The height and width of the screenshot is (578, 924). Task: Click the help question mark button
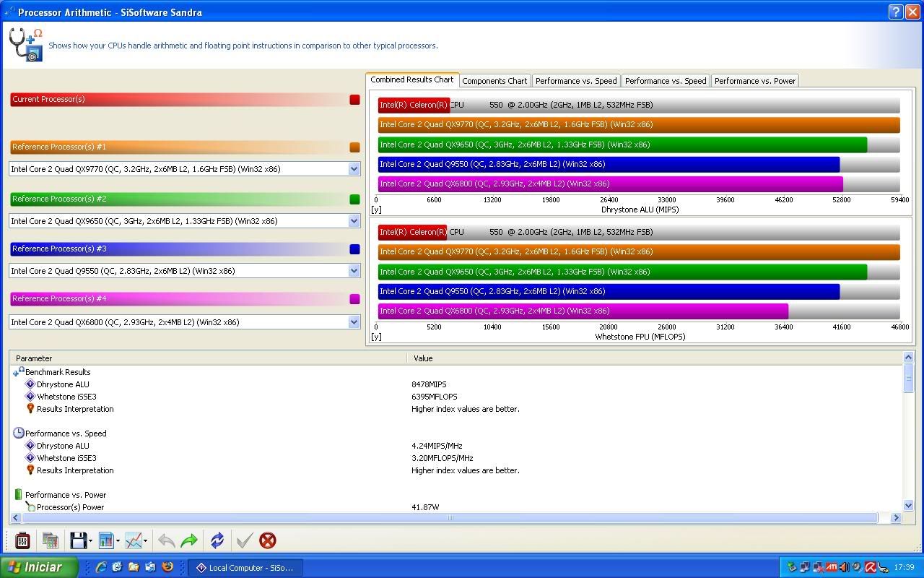896,12
